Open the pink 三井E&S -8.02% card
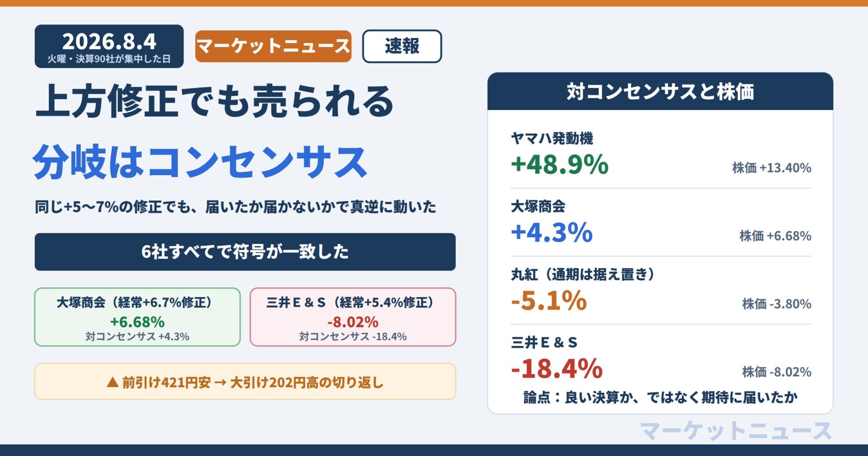Viewport: 868px width, 456px height. [x=353, y=317]
